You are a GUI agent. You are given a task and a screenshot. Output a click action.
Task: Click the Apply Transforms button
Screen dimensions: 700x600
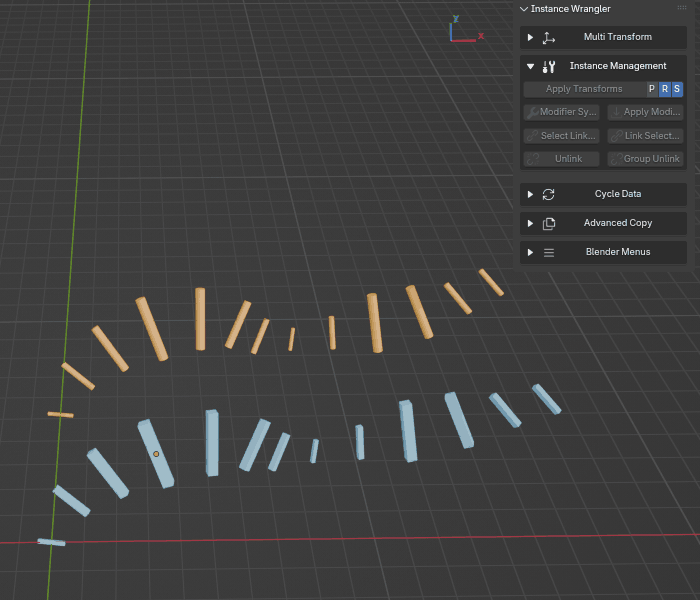coord(584,89)
